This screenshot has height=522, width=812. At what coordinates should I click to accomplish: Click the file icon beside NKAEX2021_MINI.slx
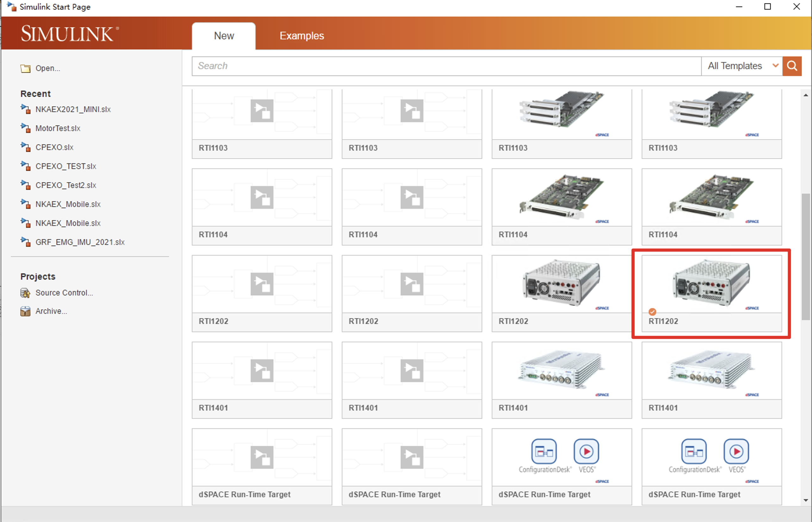click(x=25, y=109)
